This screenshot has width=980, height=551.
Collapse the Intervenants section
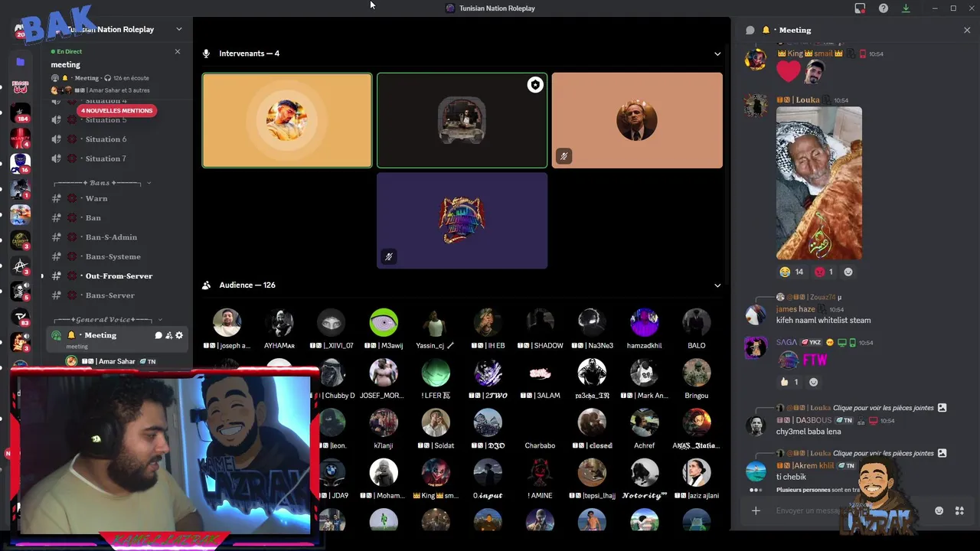point(717,54)
